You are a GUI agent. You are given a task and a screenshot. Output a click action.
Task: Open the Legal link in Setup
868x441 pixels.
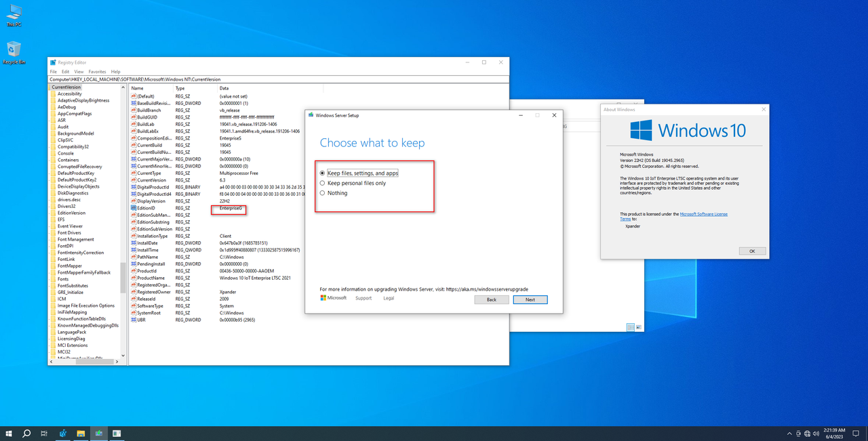click(389, 298)
